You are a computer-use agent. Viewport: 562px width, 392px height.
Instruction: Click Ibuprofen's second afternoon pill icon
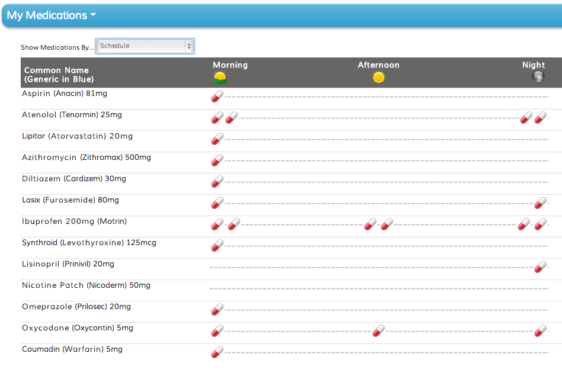pos(387,224)
